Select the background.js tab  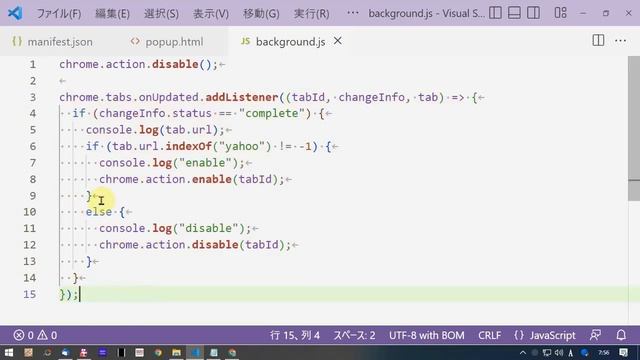click(290, 42)
